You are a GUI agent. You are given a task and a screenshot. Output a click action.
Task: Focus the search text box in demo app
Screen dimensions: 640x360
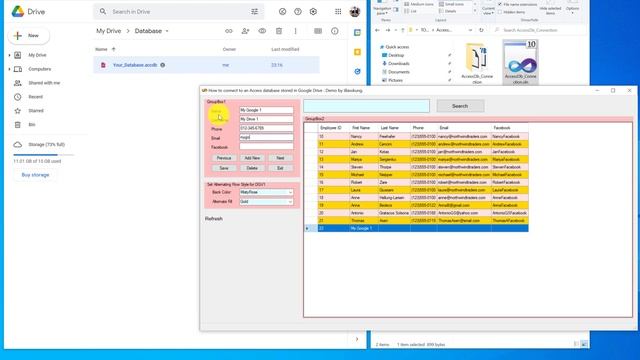367,106
